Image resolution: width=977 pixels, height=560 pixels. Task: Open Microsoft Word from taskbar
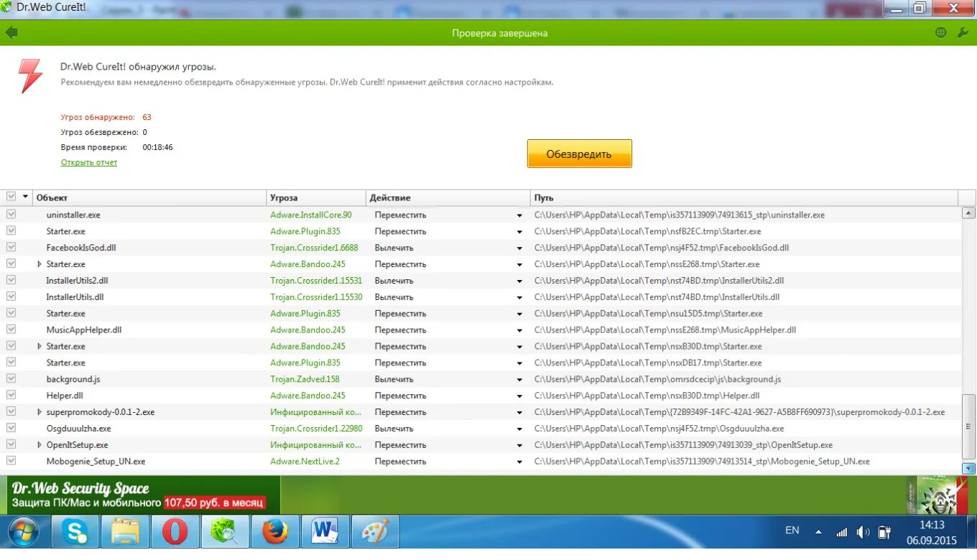(x=325, y=532)
